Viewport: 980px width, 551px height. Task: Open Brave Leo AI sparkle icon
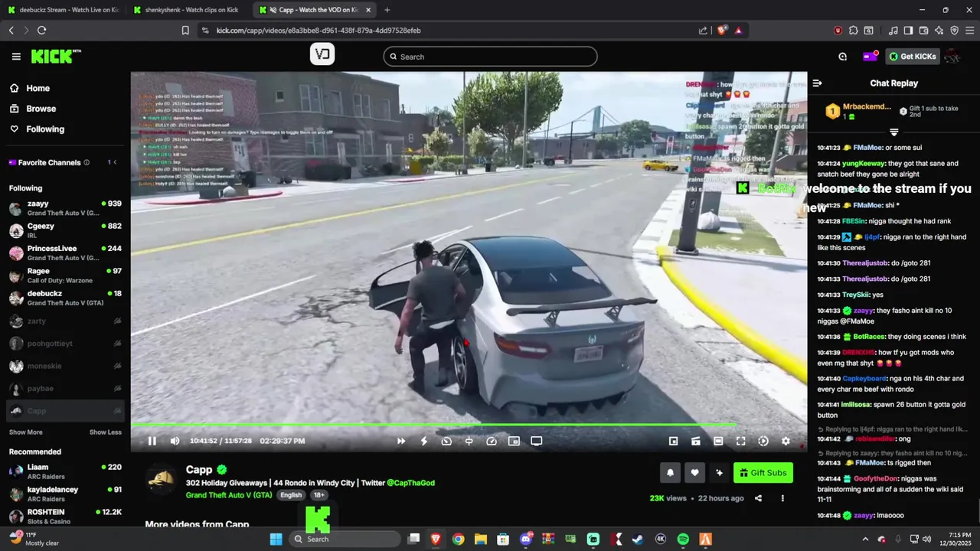[939, 31]
